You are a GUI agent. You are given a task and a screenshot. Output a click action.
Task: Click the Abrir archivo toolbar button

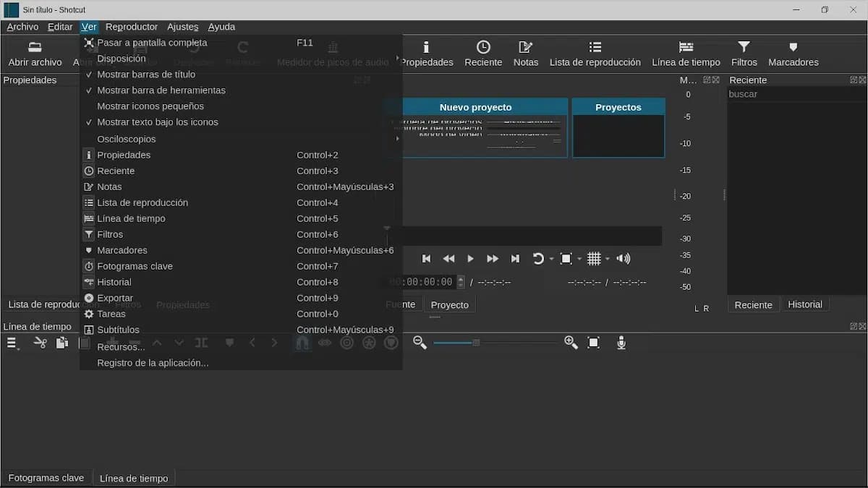(x=35, y=54)
